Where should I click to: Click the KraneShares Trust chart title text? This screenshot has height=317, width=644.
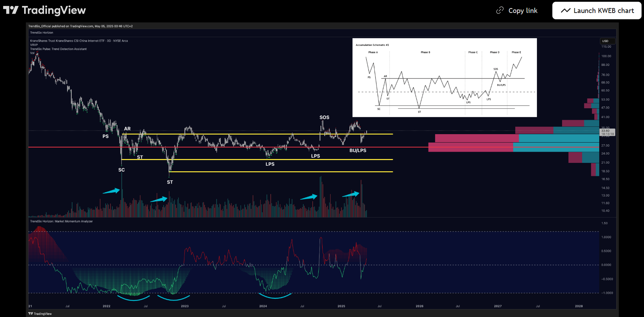tap(79, 41)
